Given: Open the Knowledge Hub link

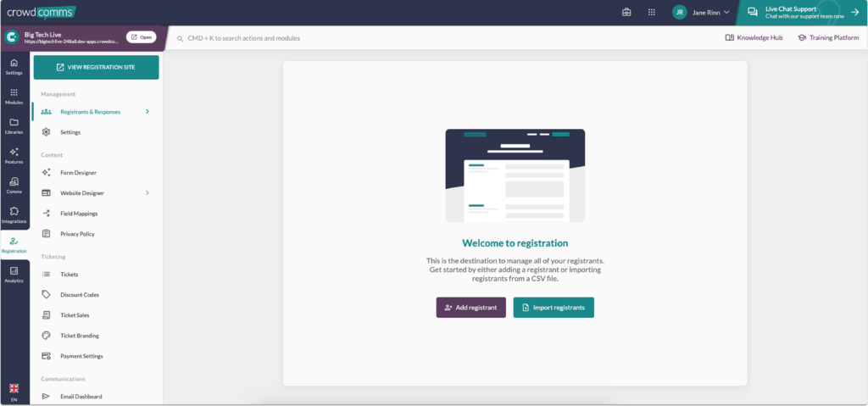Looking at the screenshot, I should [x=754, y=38].
